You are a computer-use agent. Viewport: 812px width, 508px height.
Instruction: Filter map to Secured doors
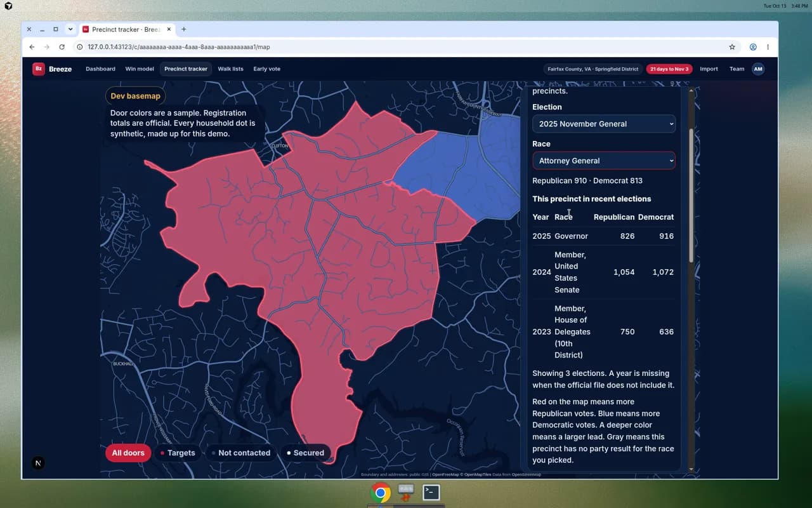point(305,453)
